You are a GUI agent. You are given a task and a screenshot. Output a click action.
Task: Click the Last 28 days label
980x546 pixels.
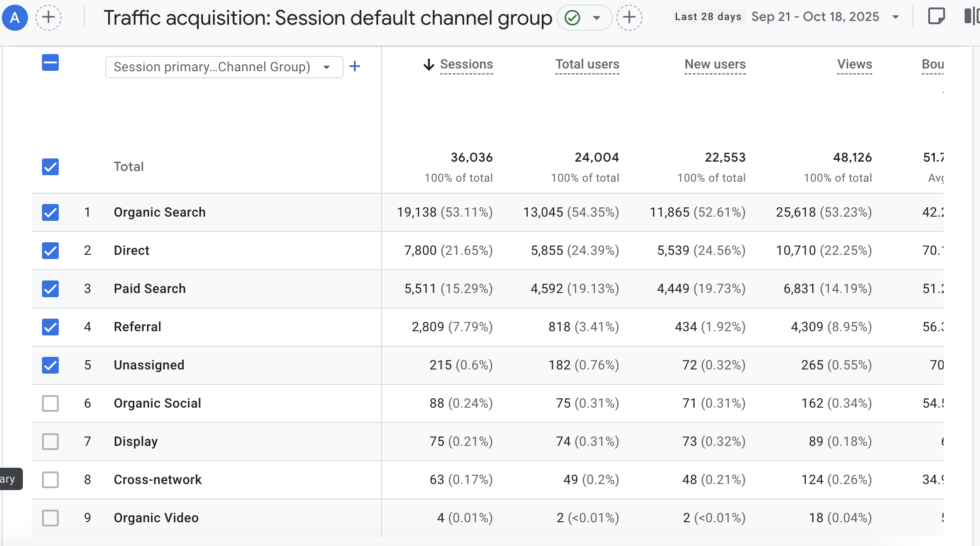[x=708, y=17]
